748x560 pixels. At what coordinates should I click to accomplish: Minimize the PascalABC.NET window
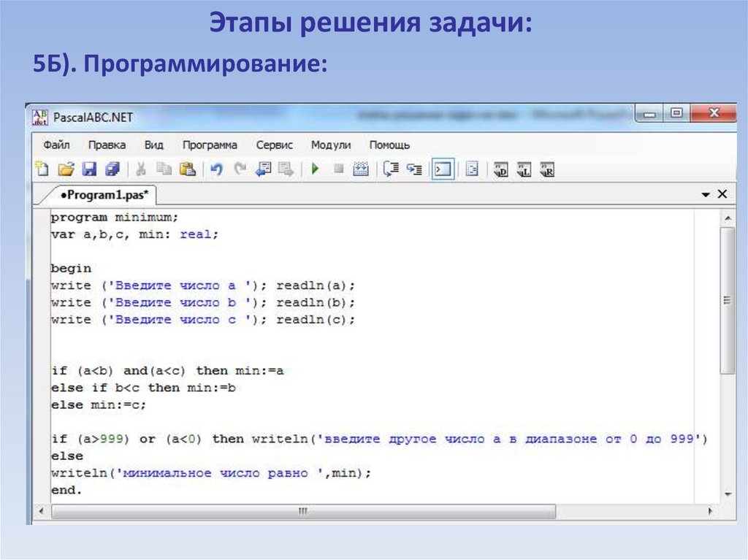649,114
